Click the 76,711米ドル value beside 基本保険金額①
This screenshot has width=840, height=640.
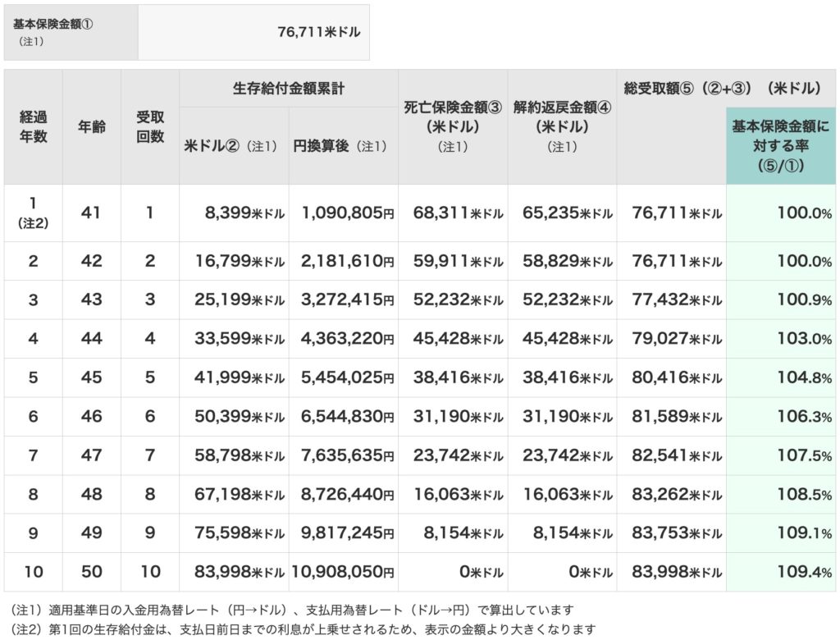click(319, 32)
